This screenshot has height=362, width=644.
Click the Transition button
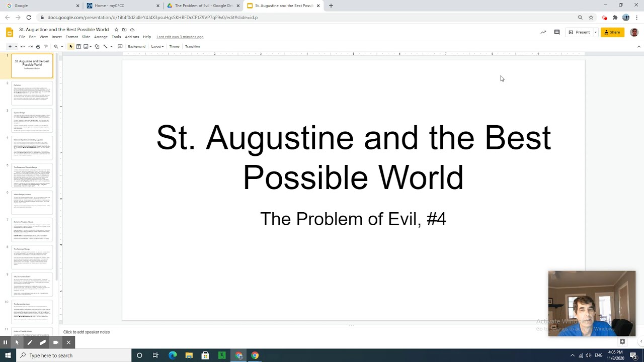click(x=192, y=46)
